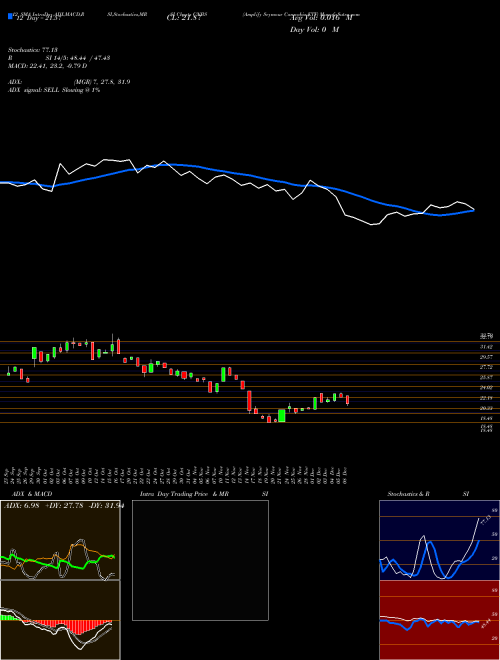Image resolution: width=500 pixels, height=660 pixels.
Task: Click the 'ADX signal: SELL' text
Action: click(34, 90)
